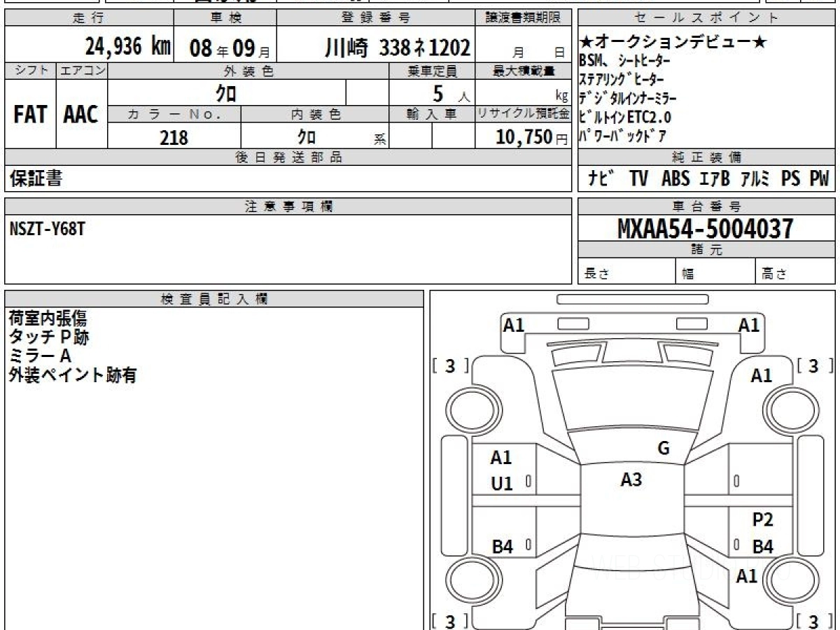Select the TV equipment label

(x=638, y=179)
